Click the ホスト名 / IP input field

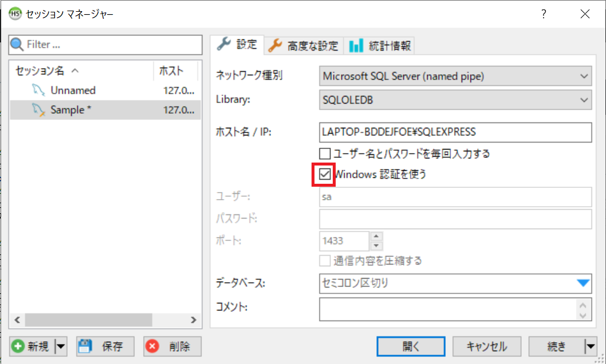click(x=455, y=132)
